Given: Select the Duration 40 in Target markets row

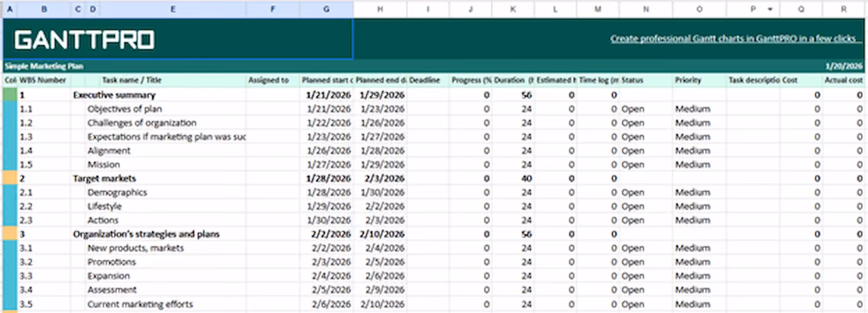Looking at the screenshot, I should coord(513,178).
